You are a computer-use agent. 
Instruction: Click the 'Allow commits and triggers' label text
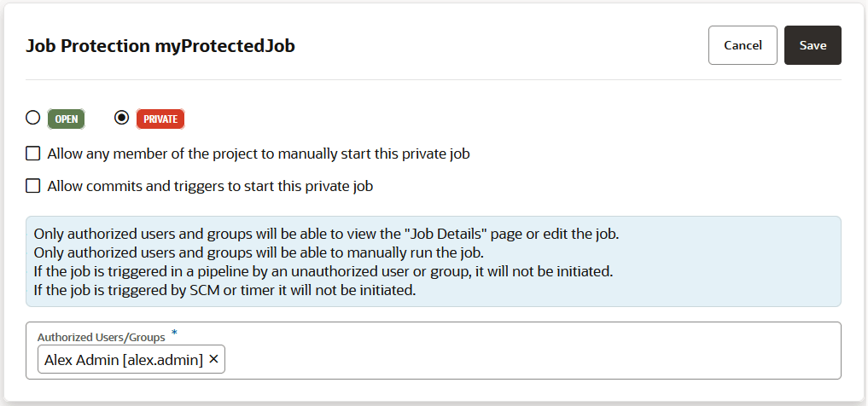coord(210,186)
